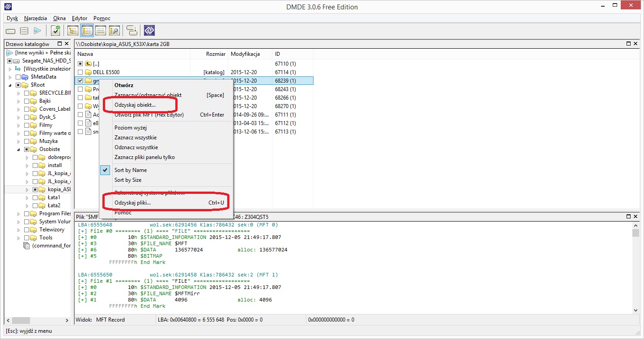Maximize the Drzewo katalogów panel

59,44
